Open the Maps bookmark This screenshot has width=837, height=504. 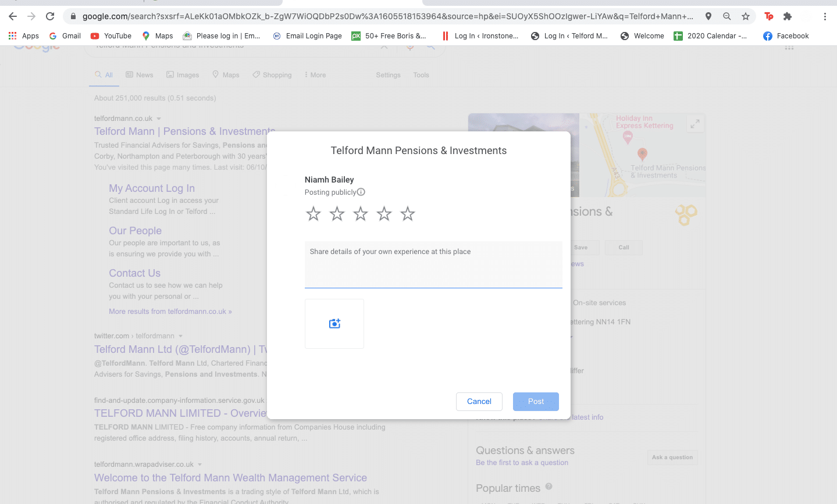pyautogui.click(x=157, y=36)
